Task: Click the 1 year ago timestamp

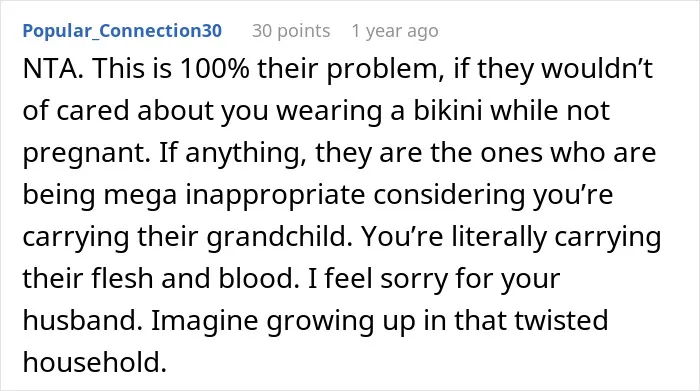Action: coord(395,31)
